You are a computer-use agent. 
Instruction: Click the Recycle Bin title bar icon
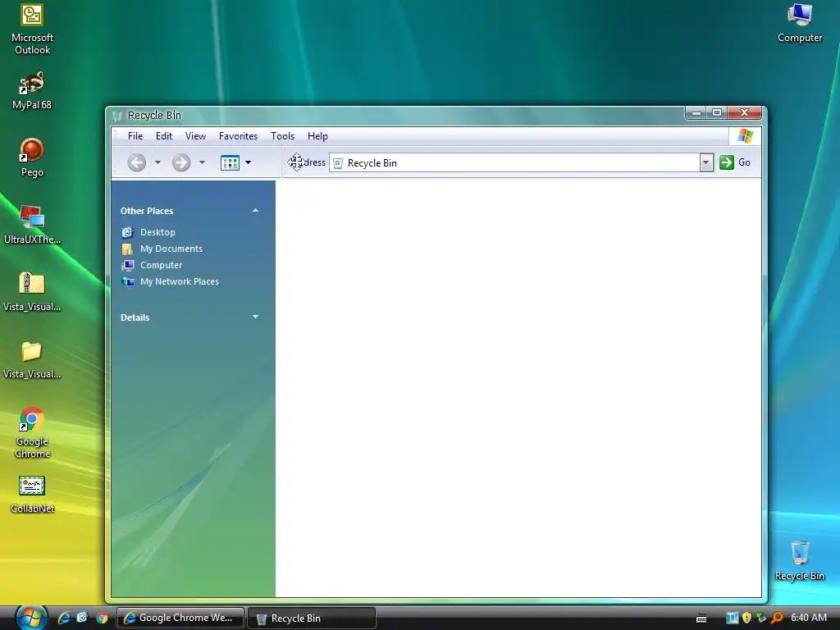click(117, 116)
